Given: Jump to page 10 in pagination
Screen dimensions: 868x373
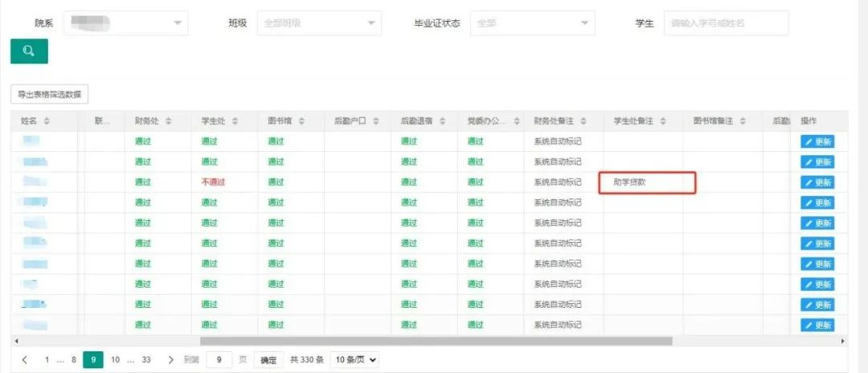Looking at the screenshot, I should (115, 360).
